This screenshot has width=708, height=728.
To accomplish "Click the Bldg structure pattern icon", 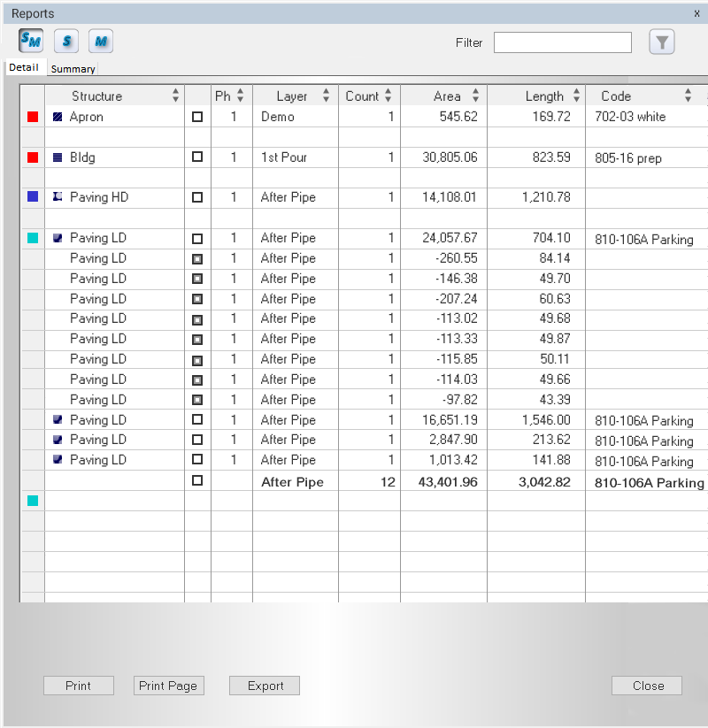I will point(58,157).
